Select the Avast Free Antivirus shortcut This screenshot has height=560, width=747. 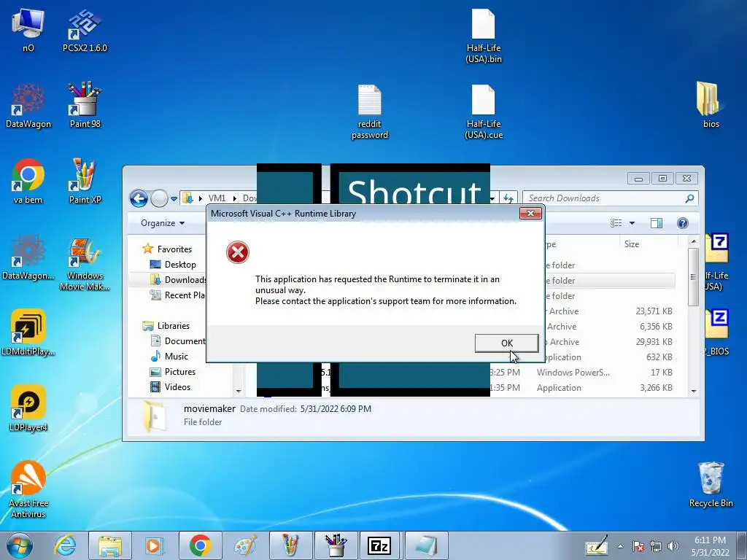[x=28, y=489]
